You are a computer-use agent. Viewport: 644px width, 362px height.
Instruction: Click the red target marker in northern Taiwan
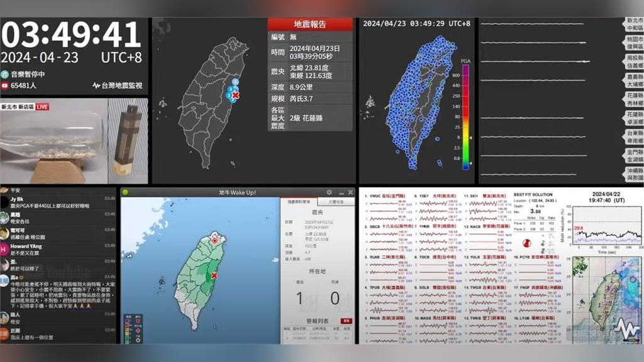pos(214,240)
